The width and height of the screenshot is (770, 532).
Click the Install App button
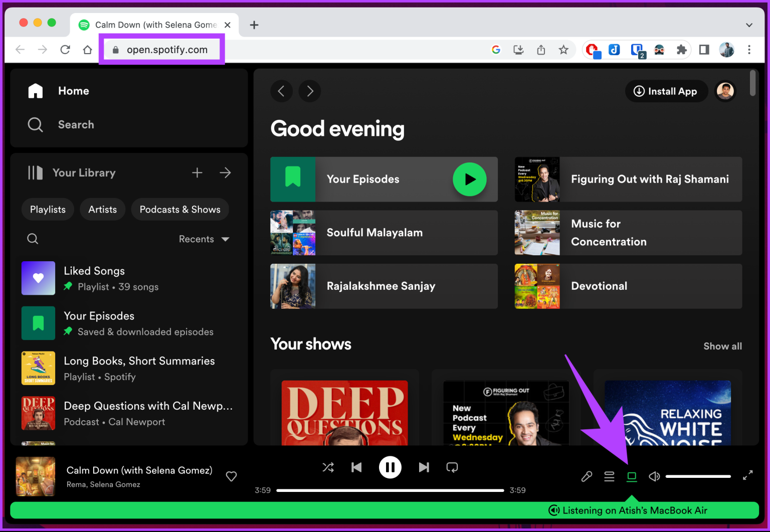pyautogui.click(x=666, y=91)
